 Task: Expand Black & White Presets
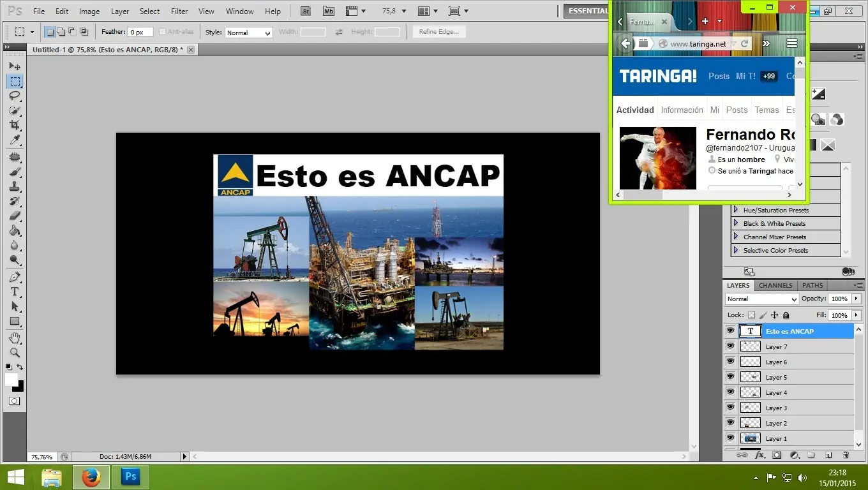pos(736,223)
